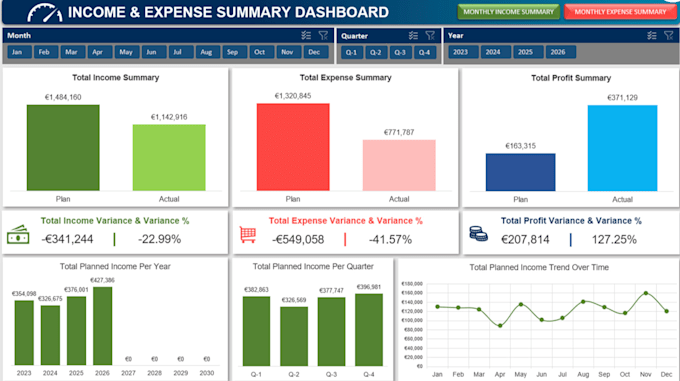Image resolution: width=680 pixels, height=381 pixels.
Task: Choose Dec in the Month slicer
Action: tap(315, 52)
